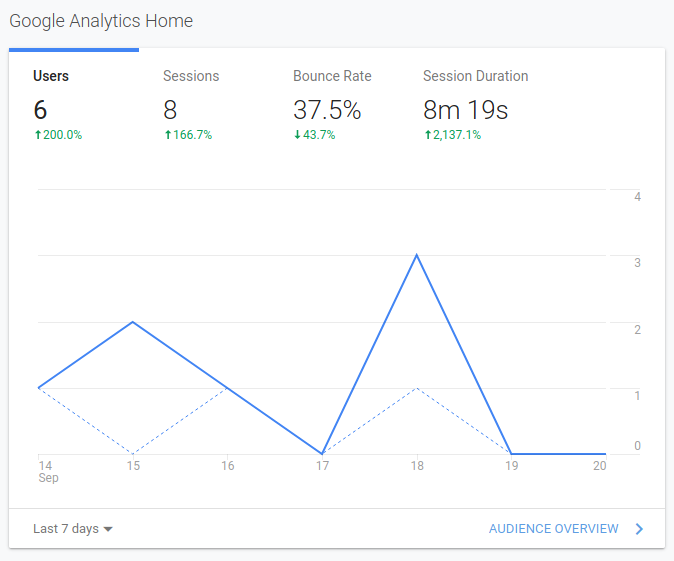Click the dashed previous-period point at 18
The height and width of the screenshot is (561, 674).
[417, 388]
